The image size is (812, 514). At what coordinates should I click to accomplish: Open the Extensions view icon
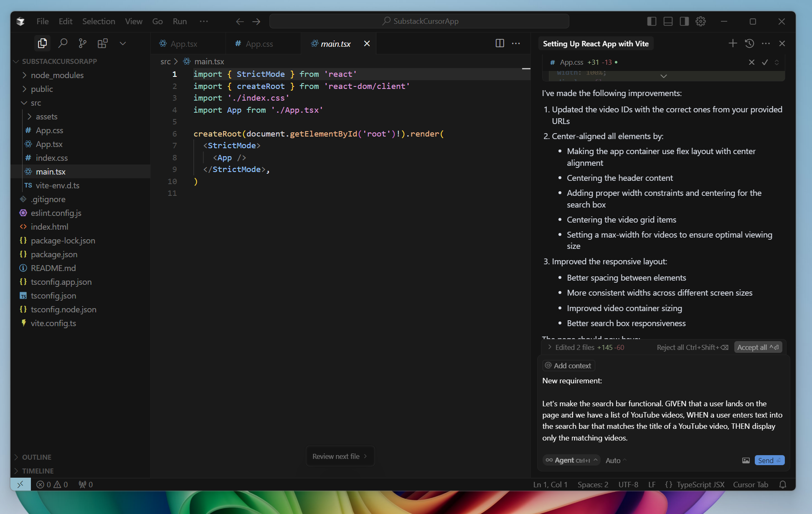(x=102, y=43)
